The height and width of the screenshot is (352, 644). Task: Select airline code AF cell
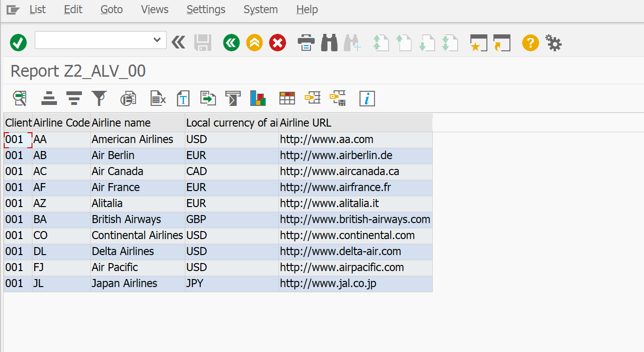click(x=61, y=188)
